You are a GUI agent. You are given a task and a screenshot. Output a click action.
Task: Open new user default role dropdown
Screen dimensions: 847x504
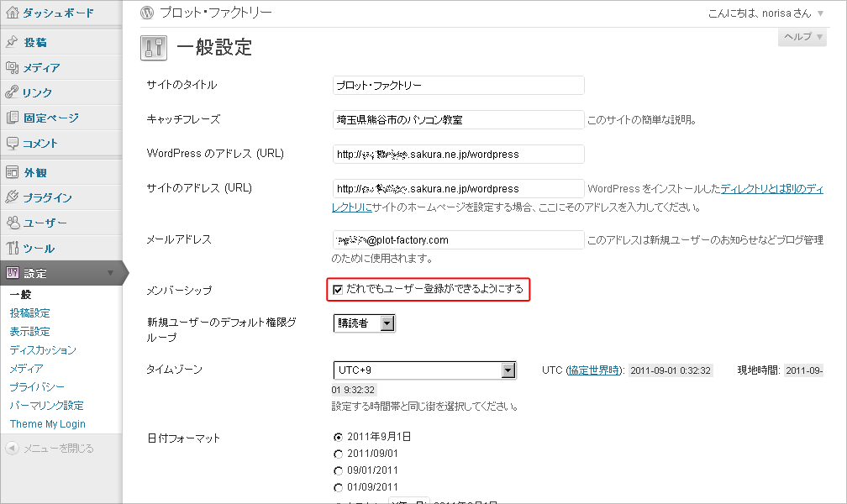pos(364,323)
